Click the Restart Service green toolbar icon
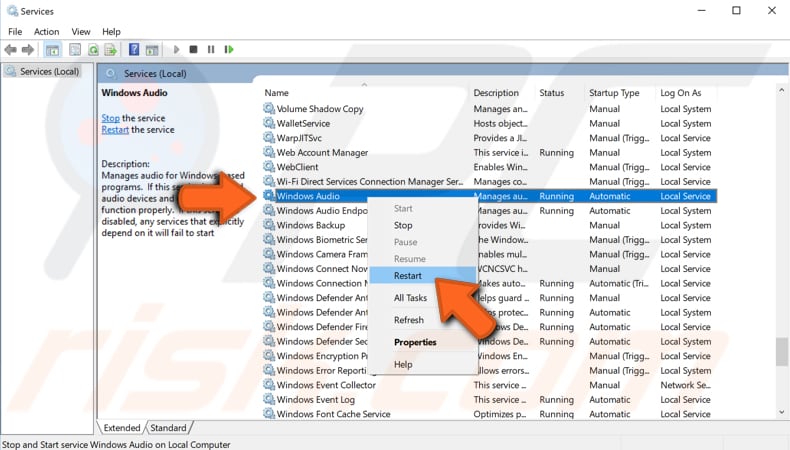 pyautogui.click(x=229, y=49)
